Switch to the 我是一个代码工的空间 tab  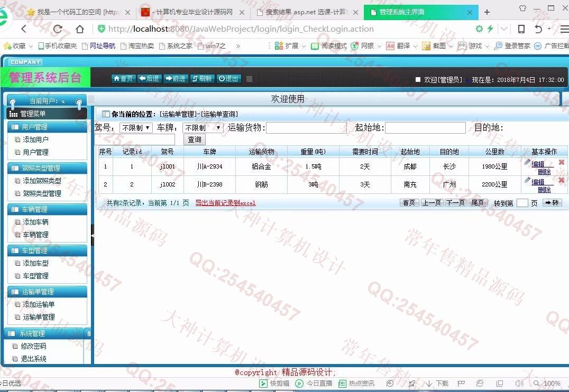click(78, 12)
